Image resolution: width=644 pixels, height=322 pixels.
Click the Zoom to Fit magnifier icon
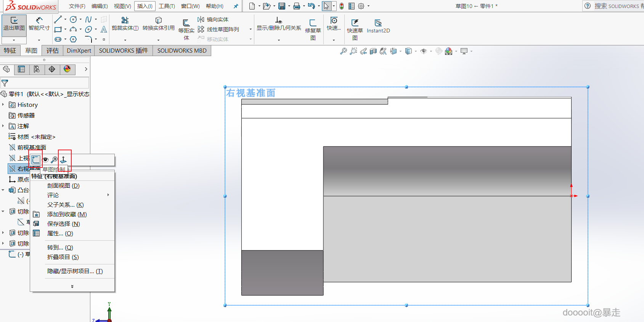(x=344, y=51)
